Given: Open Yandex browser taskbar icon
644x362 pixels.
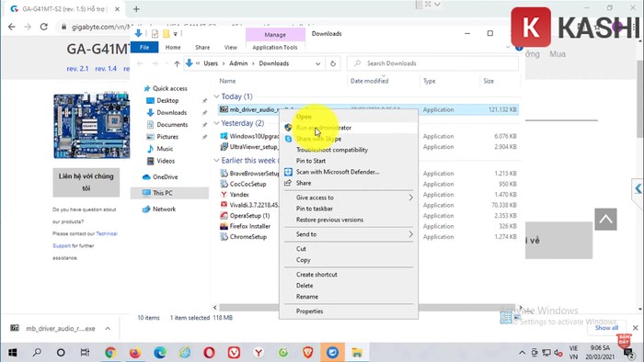Looking at the screenshot, I should coord(259,353).
